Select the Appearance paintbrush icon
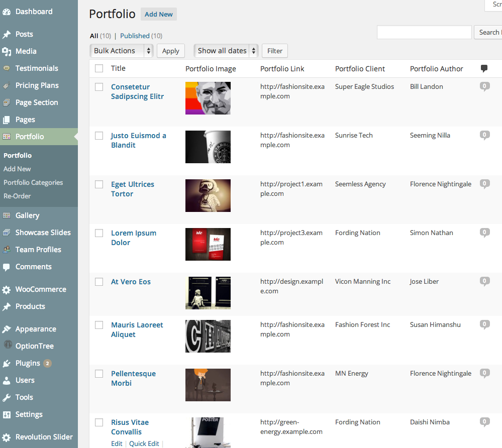The image size is (502, 448). click(8, 328)
